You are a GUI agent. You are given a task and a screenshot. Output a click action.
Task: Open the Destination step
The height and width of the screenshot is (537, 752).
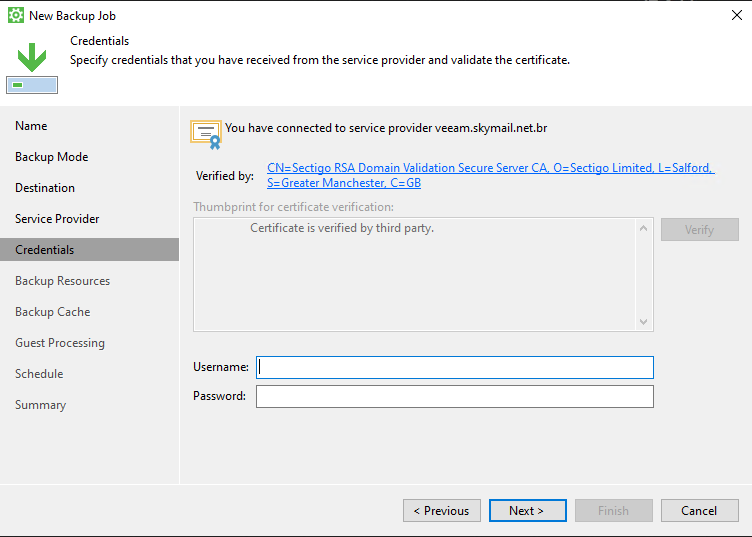(45, 187)
